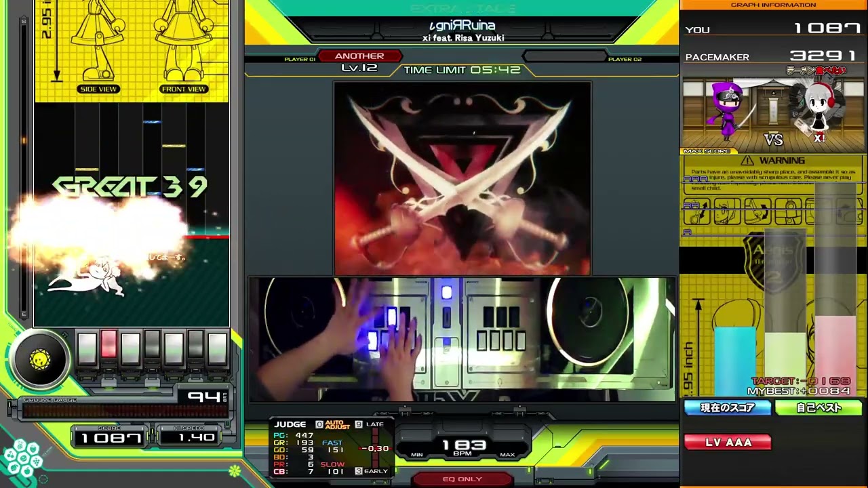Screen dimensions: 868x488
Task: Click the controller webcam feed
Action: click(x=462, y=339)
